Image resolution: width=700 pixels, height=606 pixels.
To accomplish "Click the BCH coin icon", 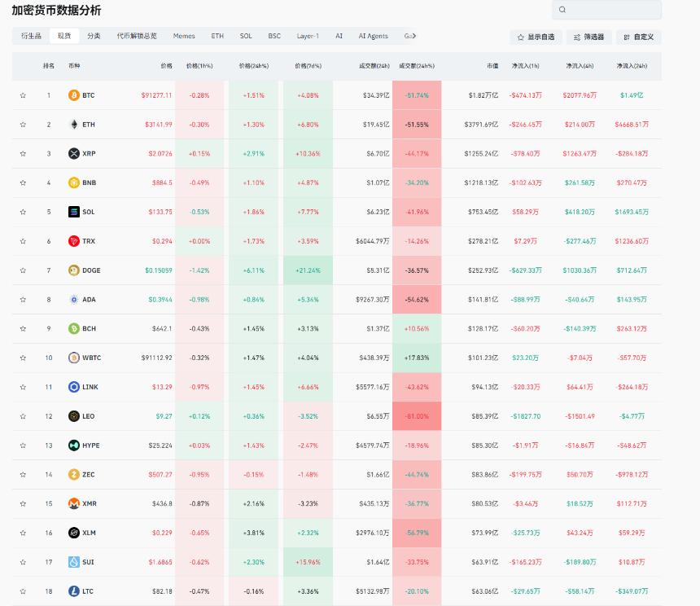I will [x=73, y=329].
